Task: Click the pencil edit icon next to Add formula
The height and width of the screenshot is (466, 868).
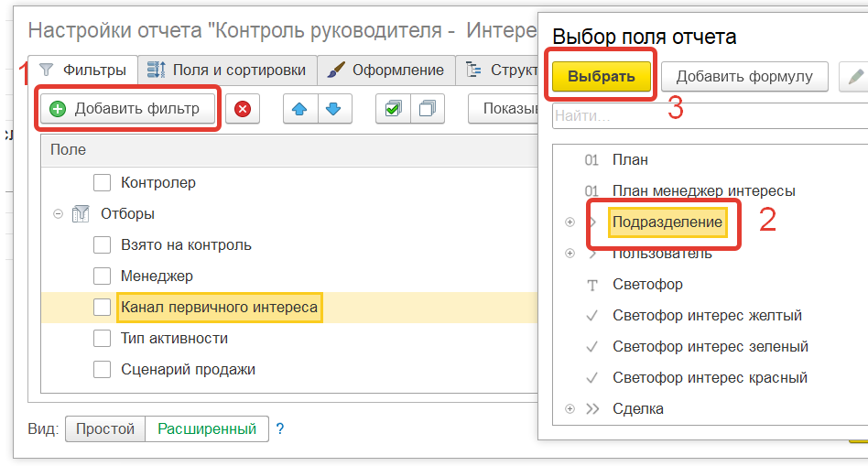Action: [855, 77]
